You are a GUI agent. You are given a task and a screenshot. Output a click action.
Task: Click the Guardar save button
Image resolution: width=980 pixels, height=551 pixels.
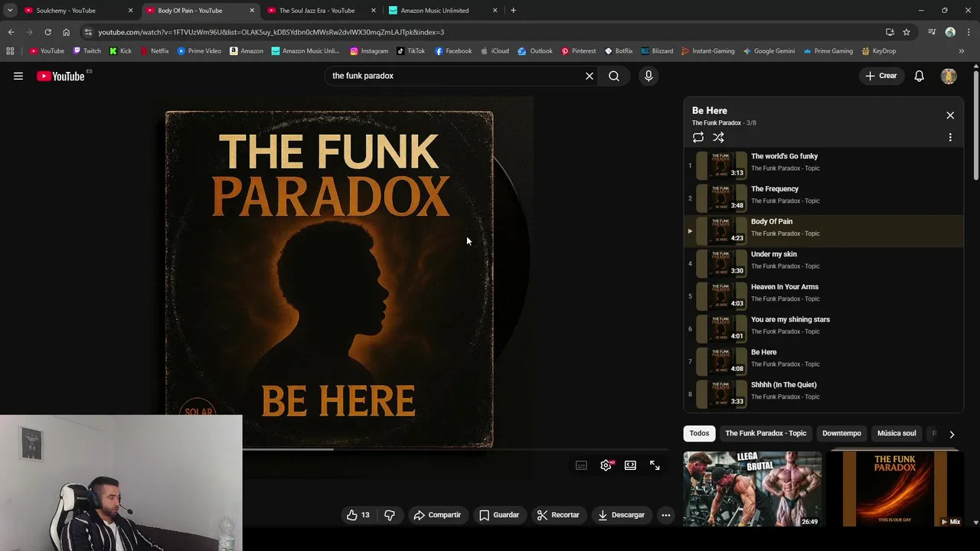tap(499, 515)
